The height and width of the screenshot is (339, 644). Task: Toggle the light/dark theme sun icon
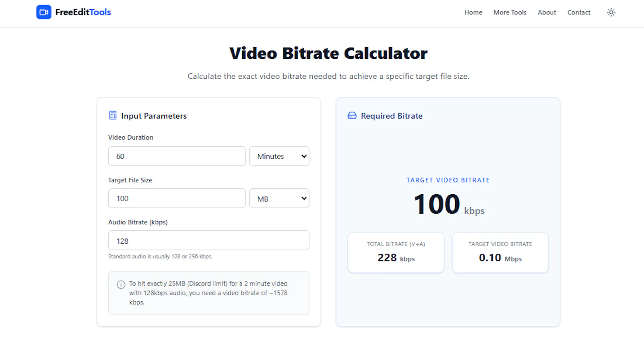tap(611, 12)
